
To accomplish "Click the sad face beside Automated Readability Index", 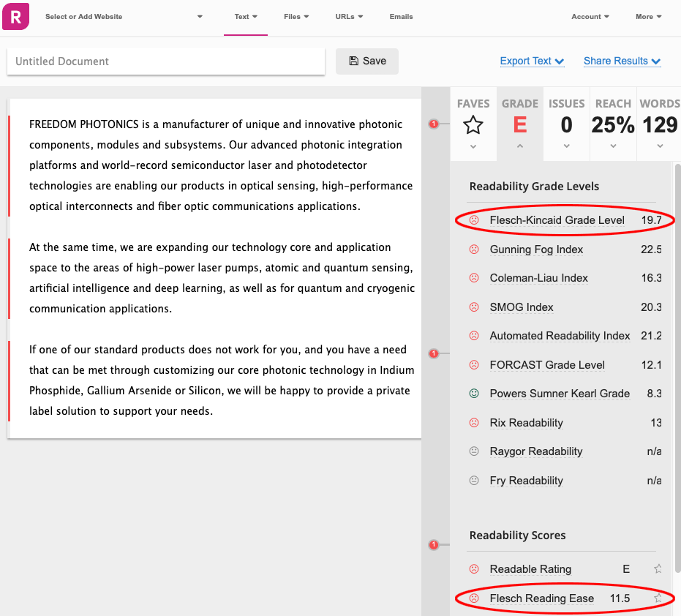I will point(474,336).
